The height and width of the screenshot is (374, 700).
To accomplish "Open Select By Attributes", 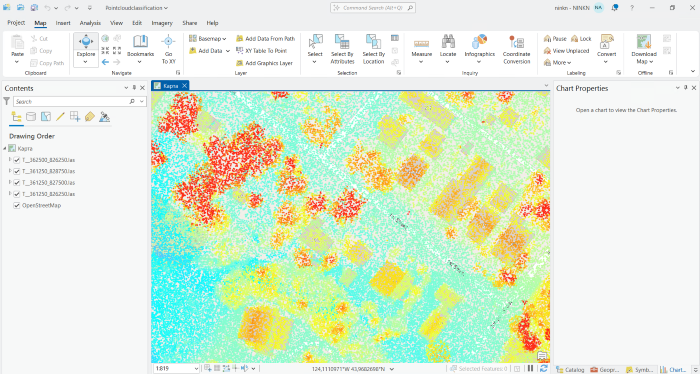I will (x=342, y=49).
